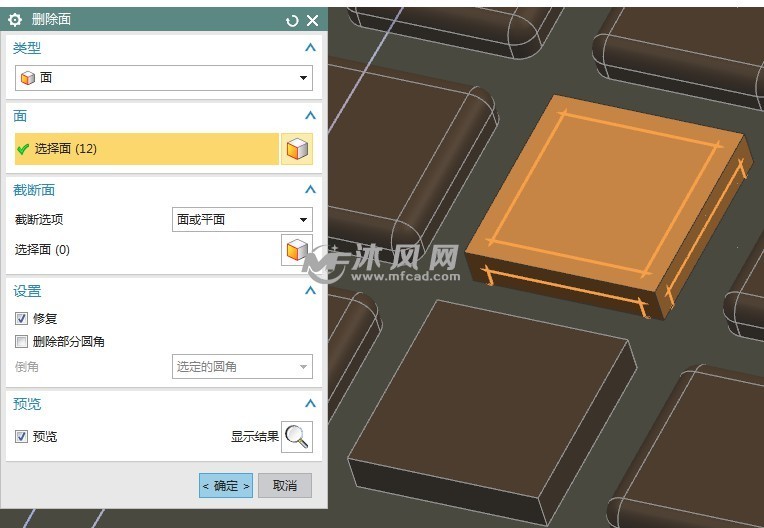Screen dimensions: 764x528
Task: Open the 面 type dropdown
Action: [164, 78]
